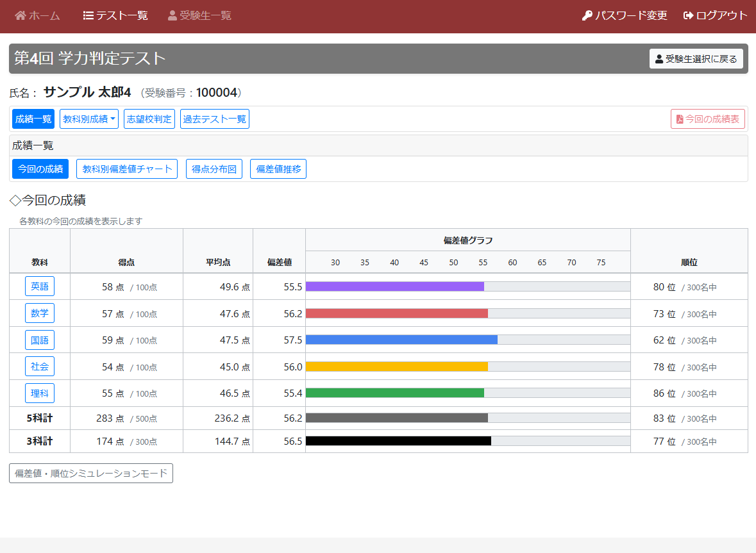Viewport: 756px width, 553px height.
Task: Show the 教科別偏差値チャート view
Action: [x=127, y=169]
